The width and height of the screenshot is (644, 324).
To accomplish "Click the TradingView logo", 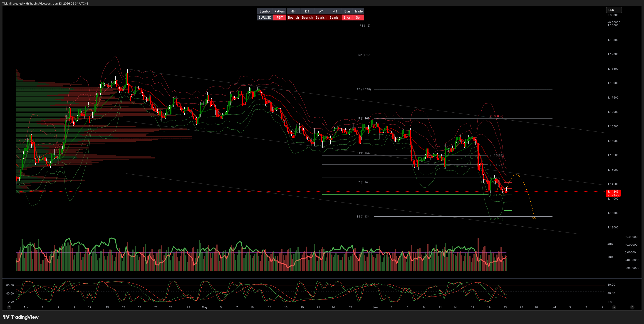I will (21, 317).
